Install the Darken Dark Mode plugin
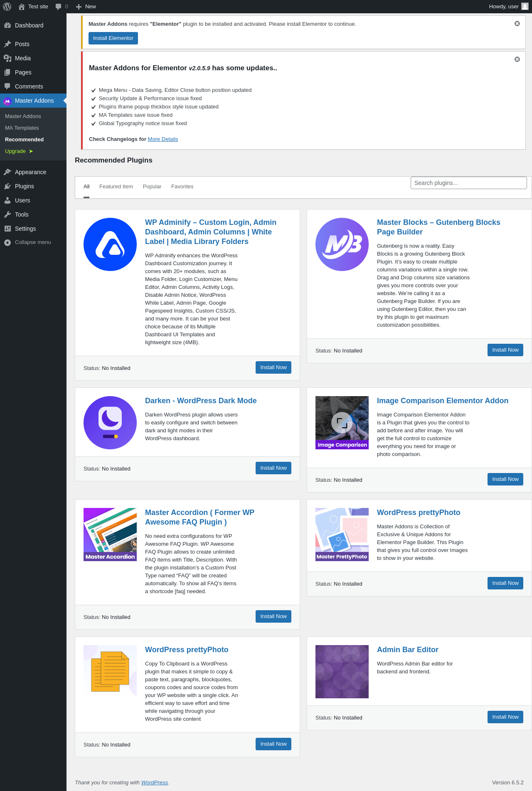 click(273, 468)
